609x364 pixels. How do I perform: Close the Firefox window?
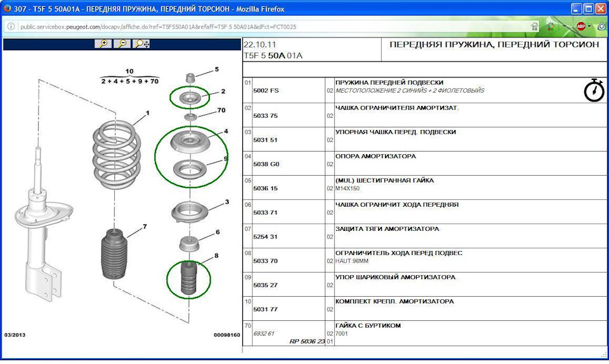(601, 8)
